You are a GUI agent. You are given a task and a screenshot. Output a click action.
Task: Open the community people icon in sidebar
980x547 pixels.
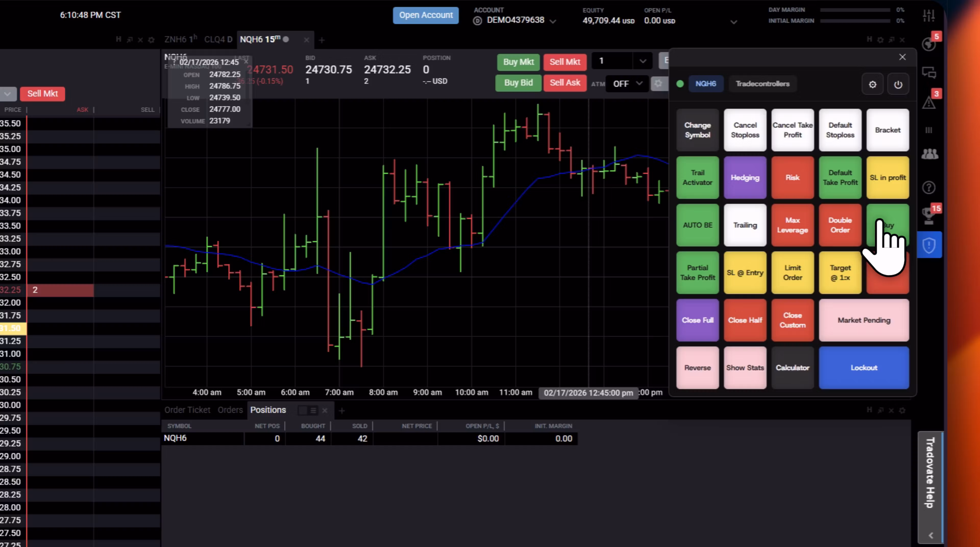[x=929, y=154]
